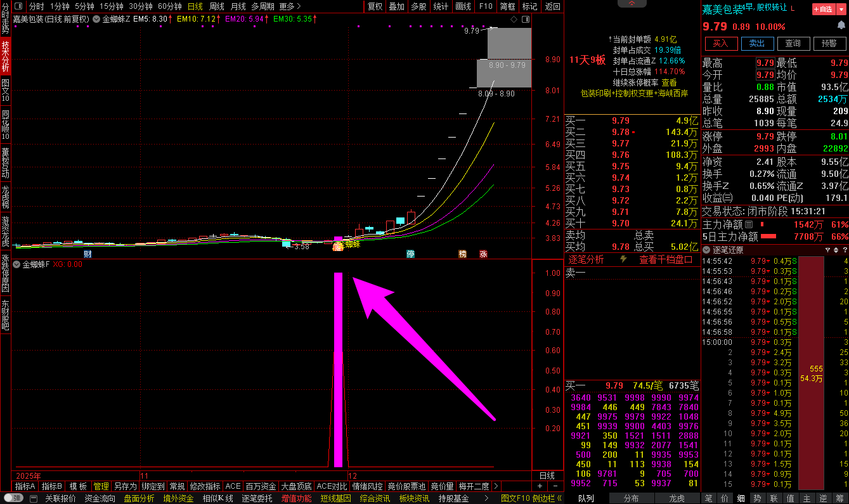Viewport: 849px width, 504px height.
Task: Toggle the 简框 simple-frame view
Action: pyautogui.click(x=508, y=6)
